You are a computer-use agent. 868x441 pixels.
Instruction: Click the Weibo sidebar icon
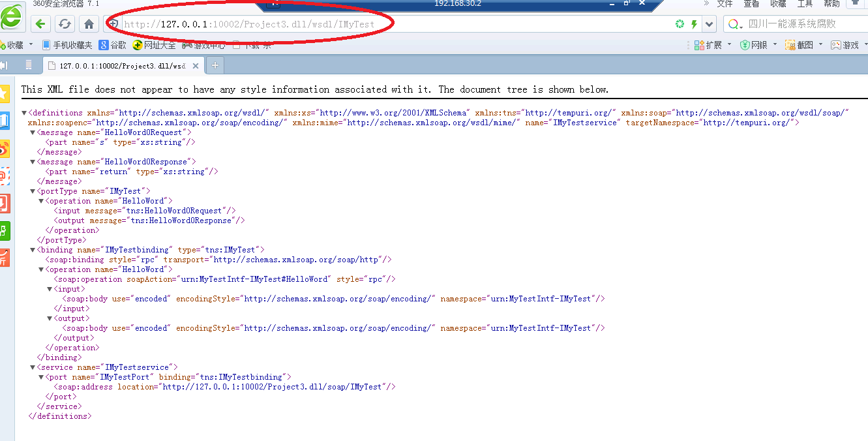click(x=5, y=149)
